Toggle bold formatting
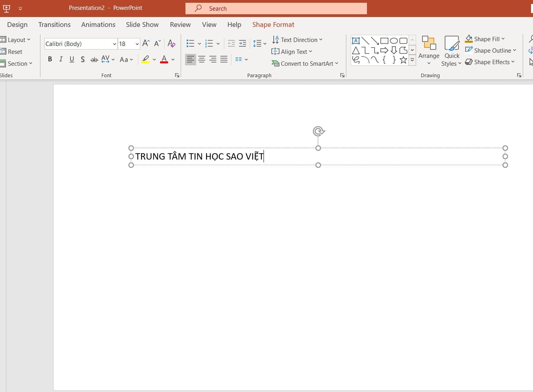533x392 pixels. point(50,59)
